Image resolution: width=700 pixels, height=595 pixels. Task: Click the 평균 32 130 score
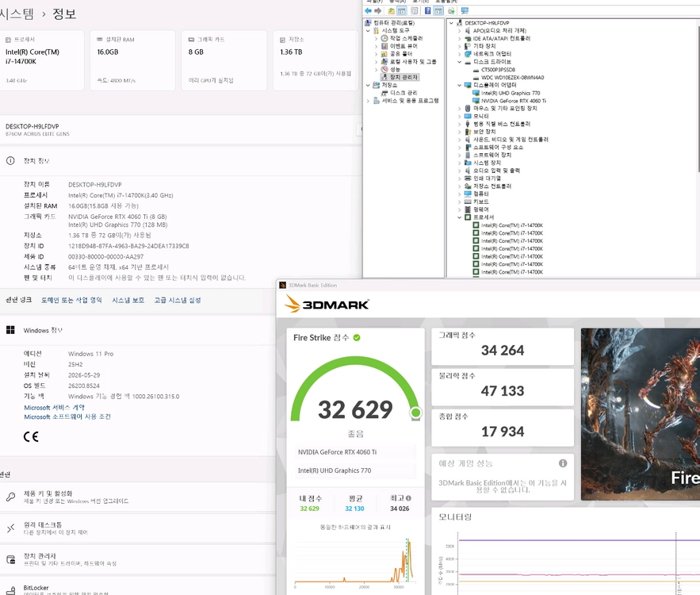(354, 509)
